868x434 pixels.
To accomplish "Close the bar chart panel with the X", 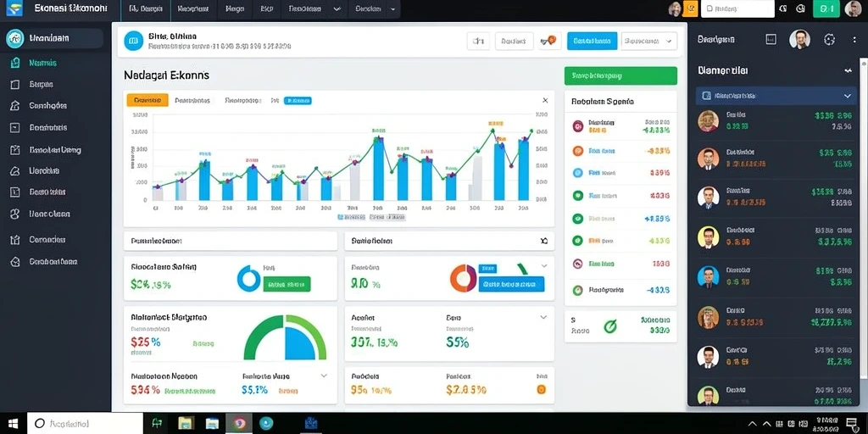I will [545, 100].
